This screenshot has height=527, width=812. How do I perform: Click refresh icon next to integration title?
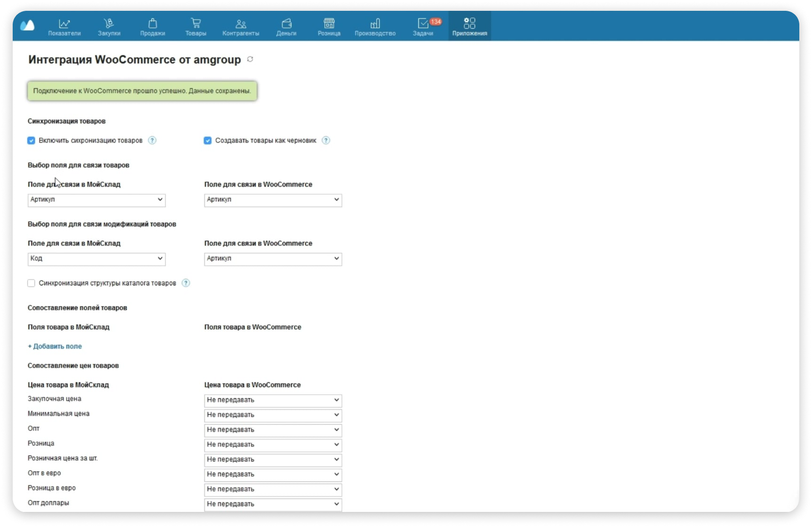tap(250, 59)
